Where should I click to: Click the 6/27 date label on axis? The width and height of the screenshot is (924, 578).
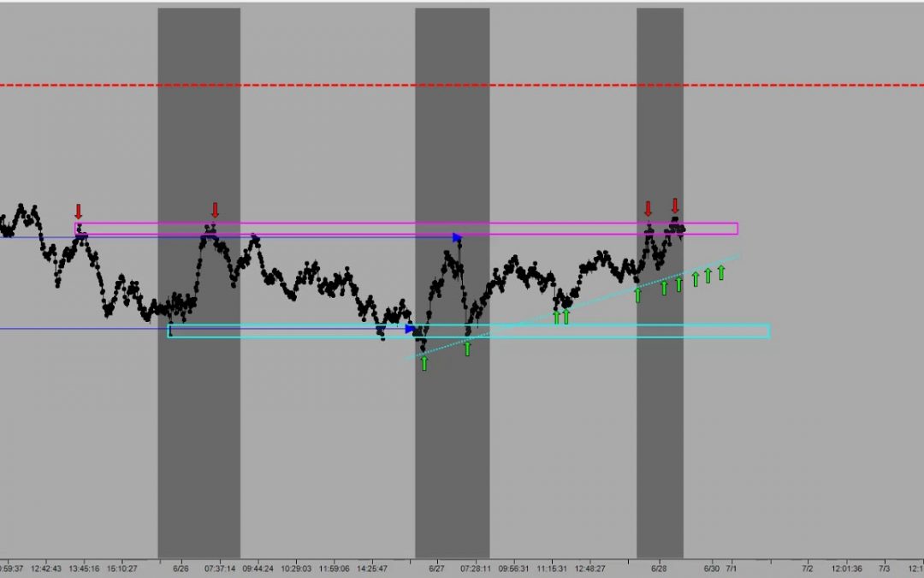(x=436, y=568)
